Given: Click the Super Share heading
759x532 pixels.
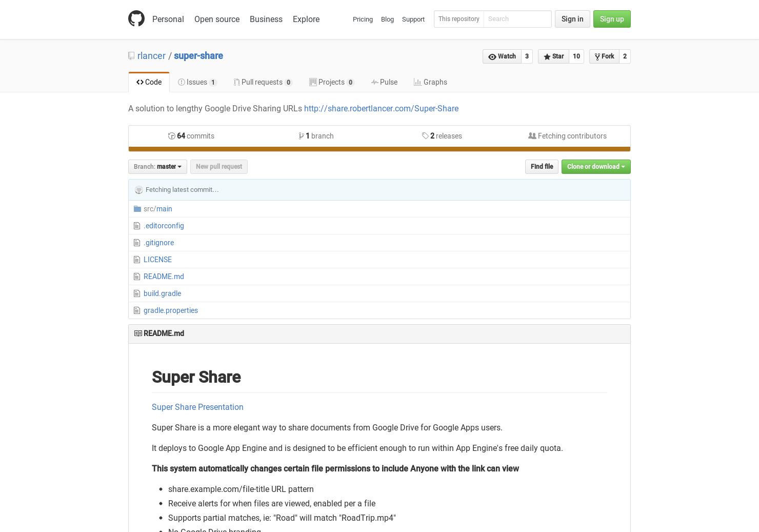Looking at the screenshot, I should click(196, 377).
